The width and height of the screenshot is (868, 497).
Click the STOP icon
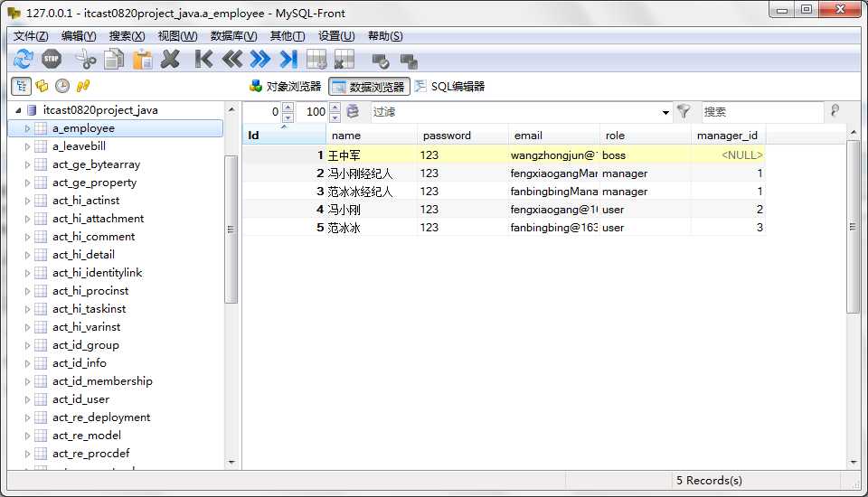point(52,59)
